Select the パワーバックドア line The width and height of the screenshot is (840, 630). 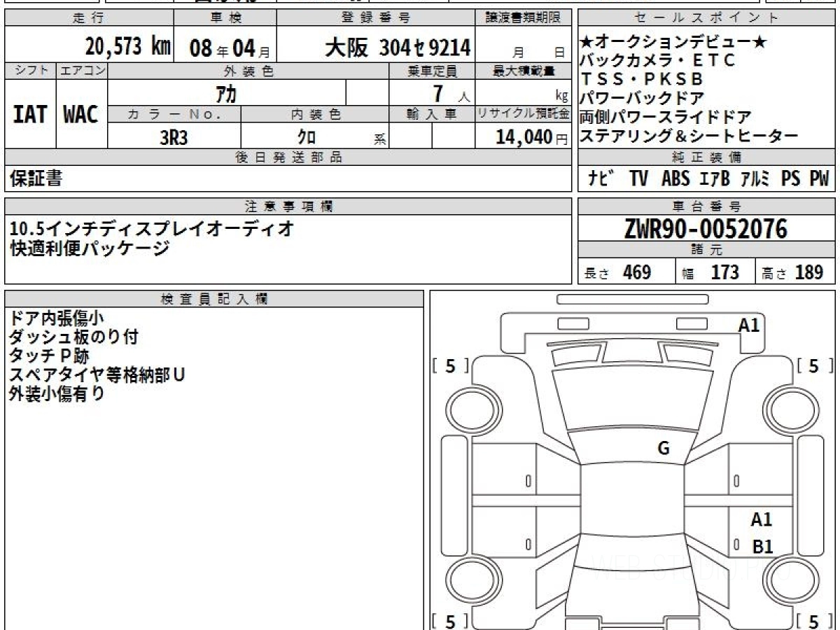[642, 99]
